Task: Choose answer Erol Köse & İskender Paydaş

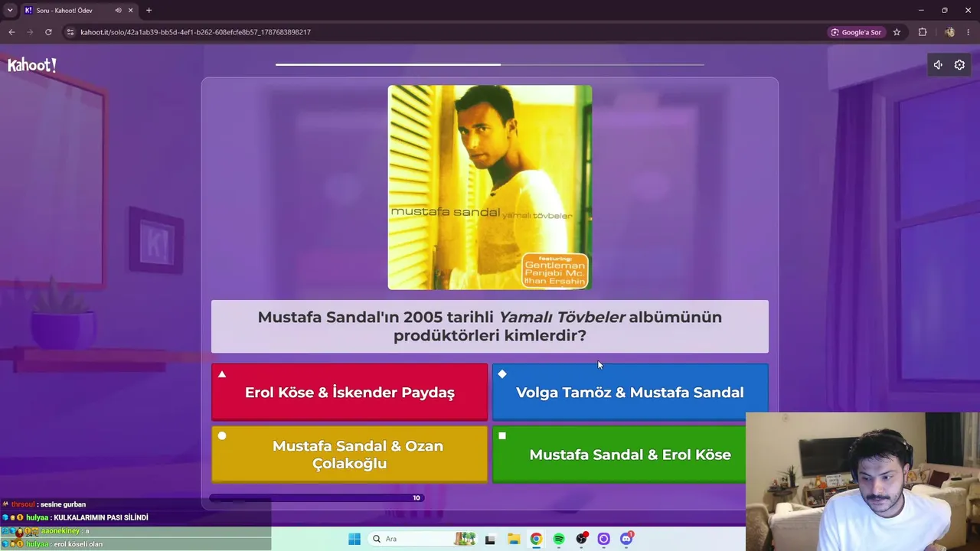Action: pyautogui.click(x=349, y=392)
